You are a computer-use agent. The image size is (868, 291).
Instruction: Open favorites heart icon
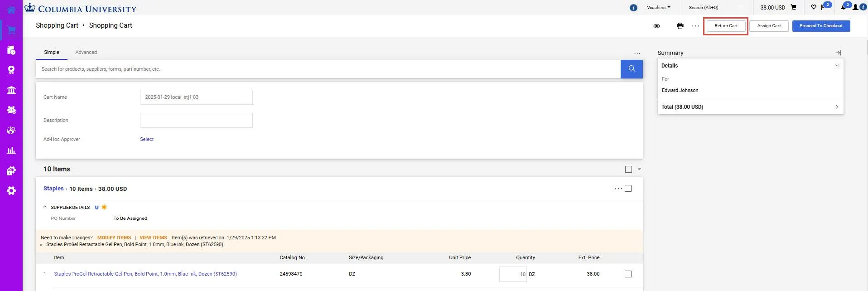813,7
